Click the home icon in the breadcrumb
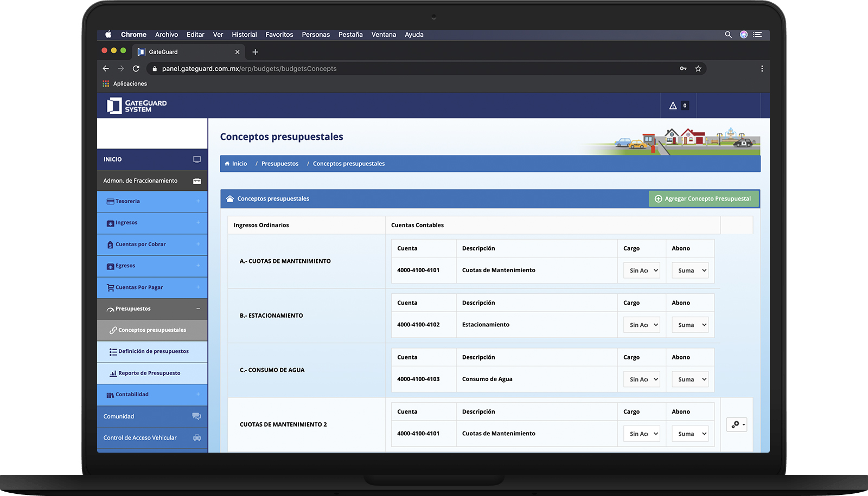The height and width of the screenshot is (496, 868). tap(227, 164)
